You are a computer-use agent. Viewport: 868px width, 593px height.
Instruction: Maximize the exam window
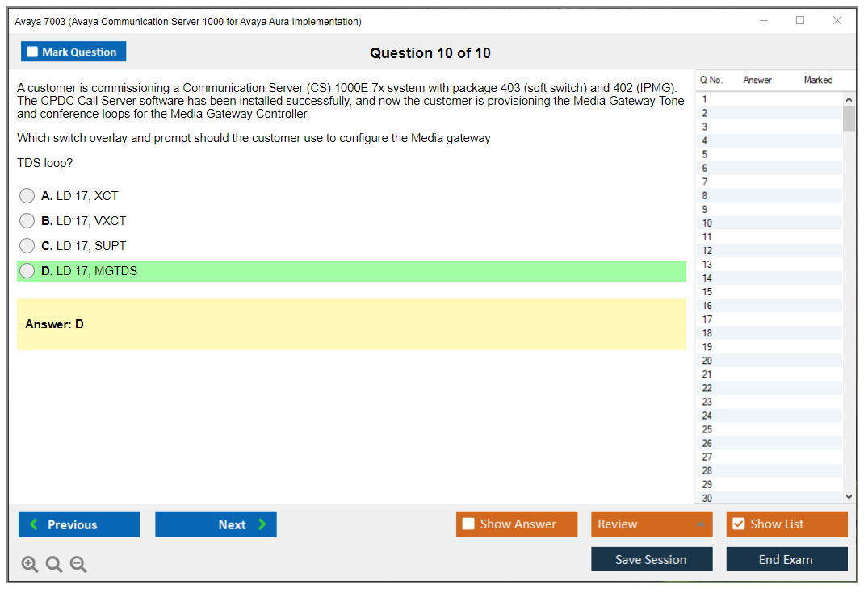click(x=800, y=21)
